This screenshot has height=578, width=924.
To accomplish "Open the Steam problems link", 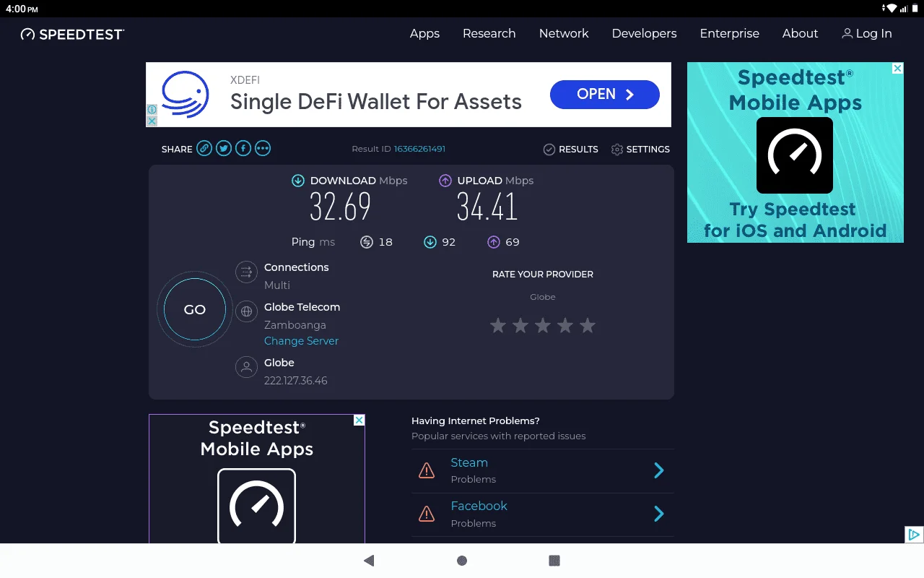I will (x=469, y=462).
